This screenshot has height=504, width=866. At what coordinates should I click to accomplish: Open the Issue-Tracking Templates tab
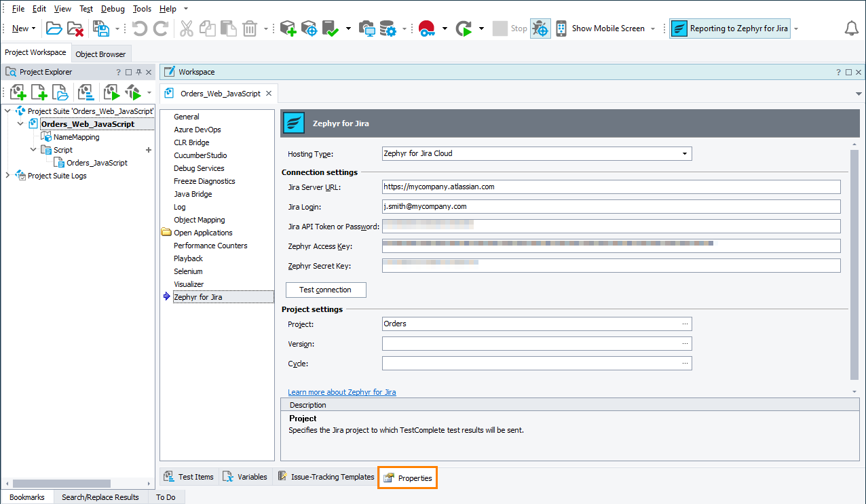326,477
